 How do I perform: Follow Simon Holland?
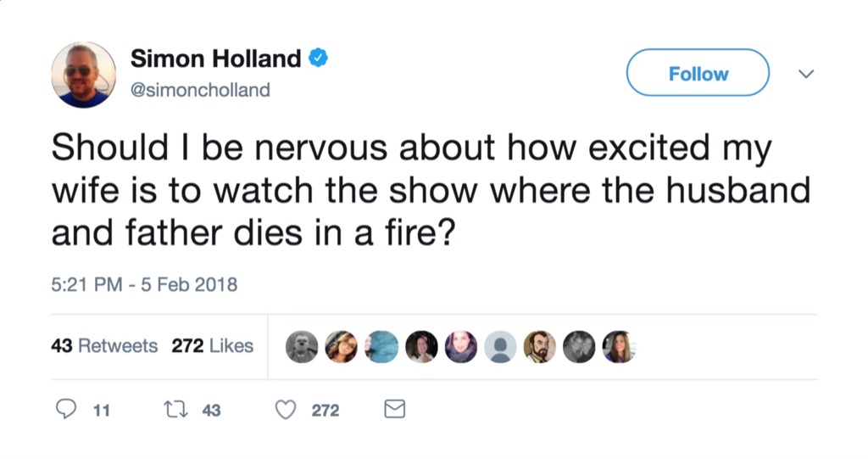tap(698, 74)
